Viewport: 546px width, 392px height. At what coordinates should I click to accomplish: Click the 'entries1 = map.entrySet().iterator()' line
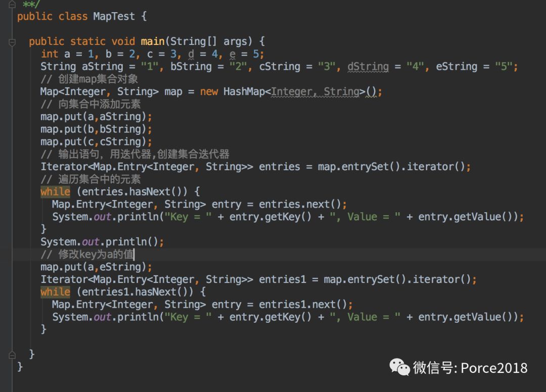[258, 279]
